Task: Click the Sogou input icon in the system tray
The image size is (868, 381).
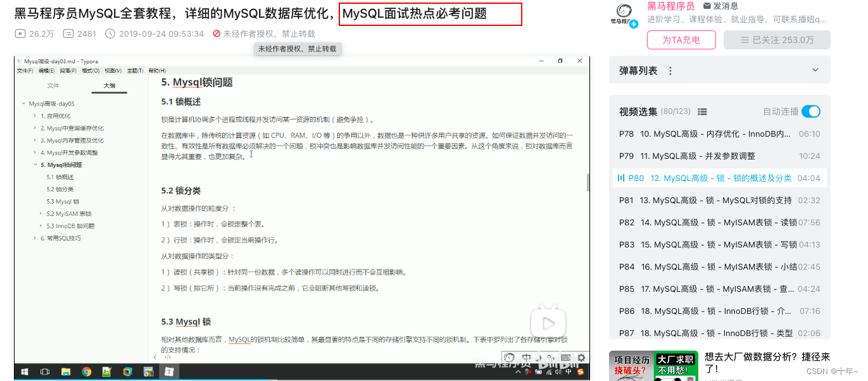Action: point(581,372)
